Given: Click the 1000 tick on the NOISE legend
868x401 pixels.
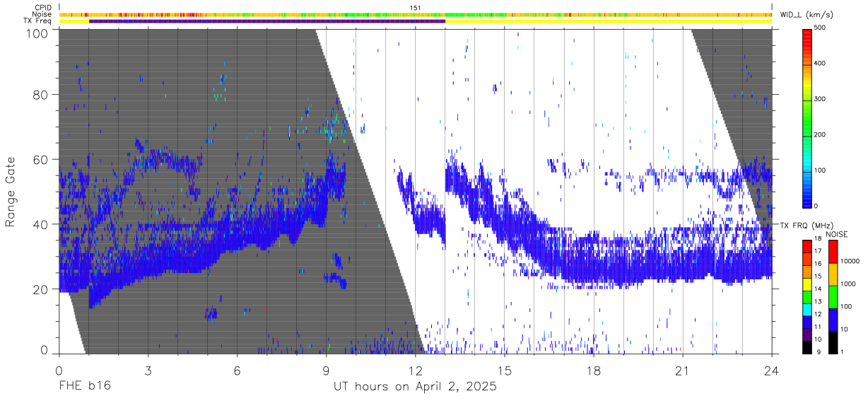Looking at the screenshot, I should point(849,284).
